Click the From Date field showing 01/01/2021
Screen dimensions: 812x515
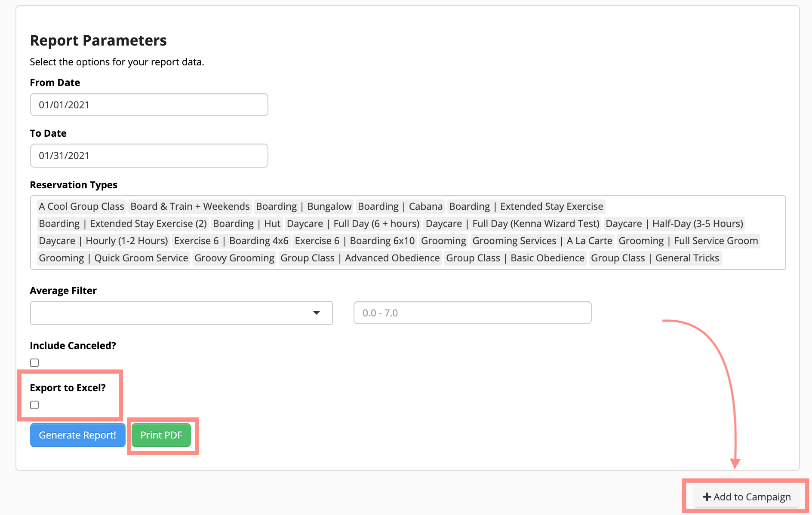pyautogui.click(x=149, y=104)
